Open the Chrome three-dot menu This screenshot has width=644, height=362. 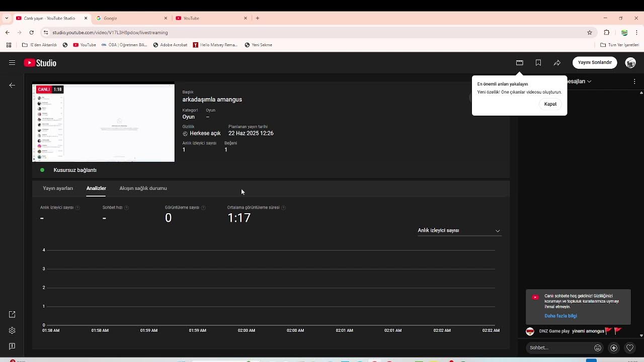click(636, 32)
